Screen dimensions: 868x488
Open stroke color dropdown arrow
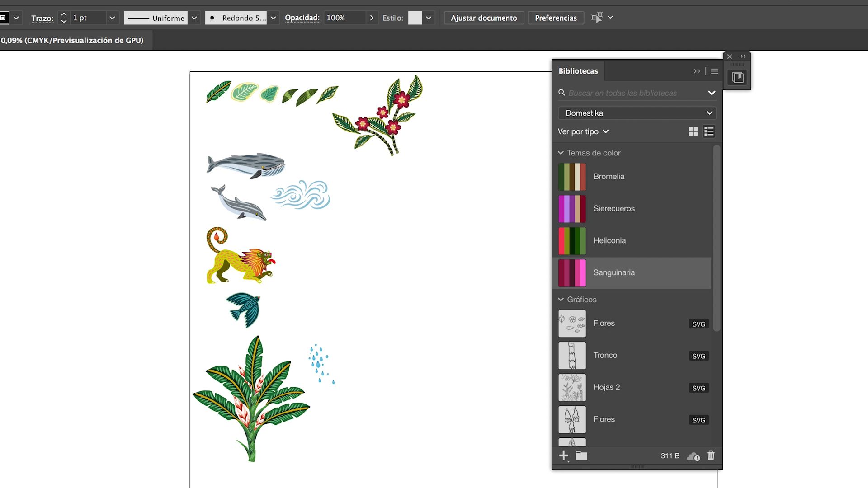(x=16, y=18)
